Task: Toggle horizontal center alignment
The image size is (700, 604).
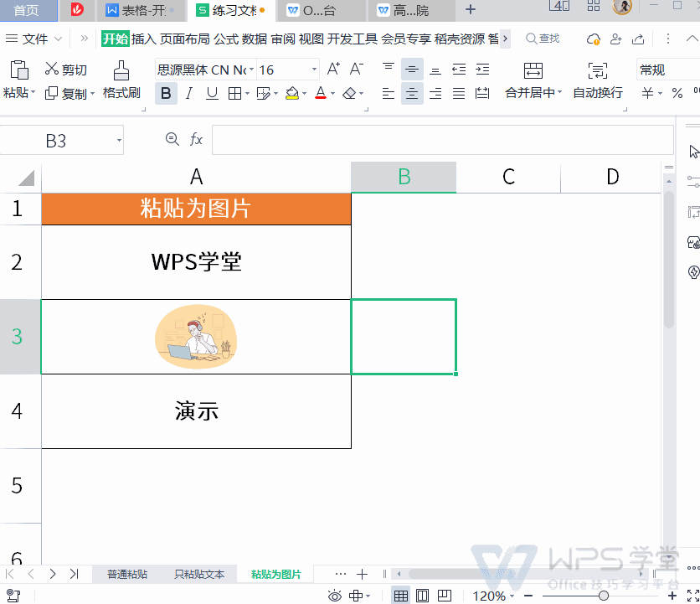Action: [x=412, y=93]
